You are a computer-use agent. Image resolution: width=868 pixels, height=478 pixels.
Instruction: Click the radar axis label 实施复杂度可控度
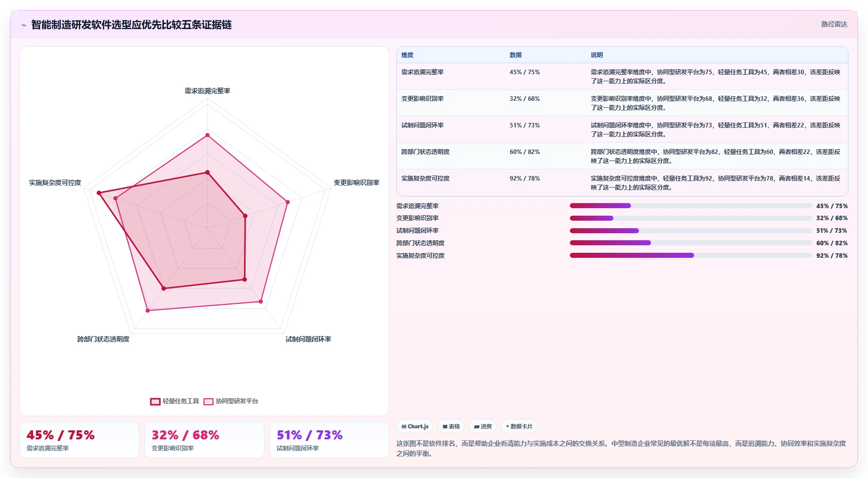pos(55,183)
